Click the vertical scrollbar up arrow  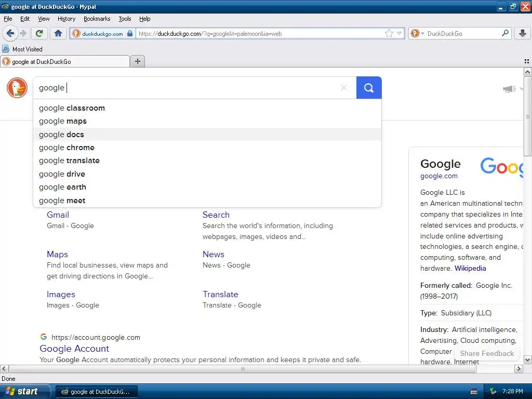[x=527, y=72]
